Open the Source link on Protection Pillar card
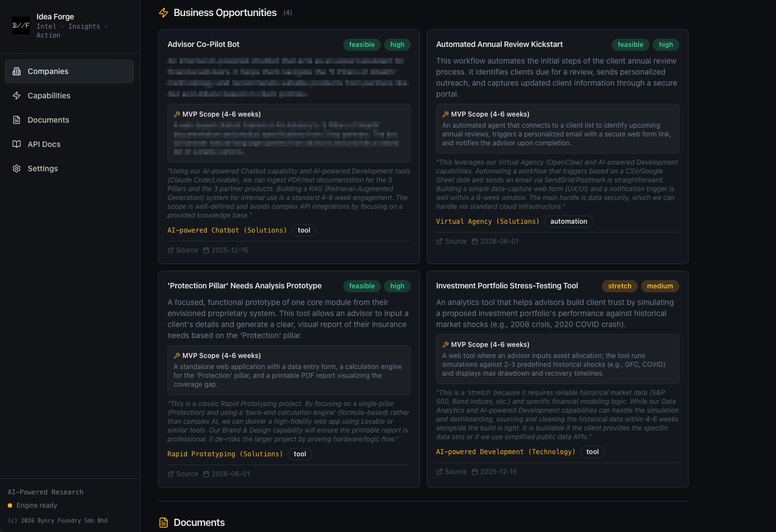This screenshot has height=532, width=776. (x=183, y=474)
